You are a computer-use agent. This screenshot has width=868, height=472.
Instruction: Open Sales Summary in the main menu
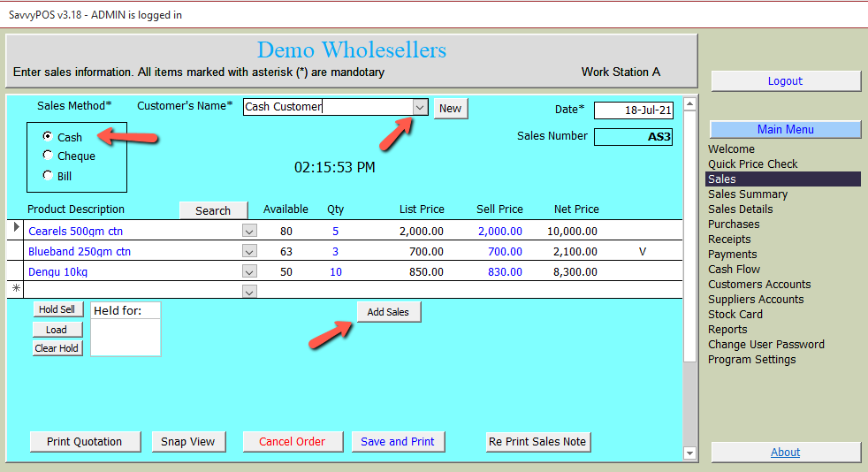tap(747, 194)
